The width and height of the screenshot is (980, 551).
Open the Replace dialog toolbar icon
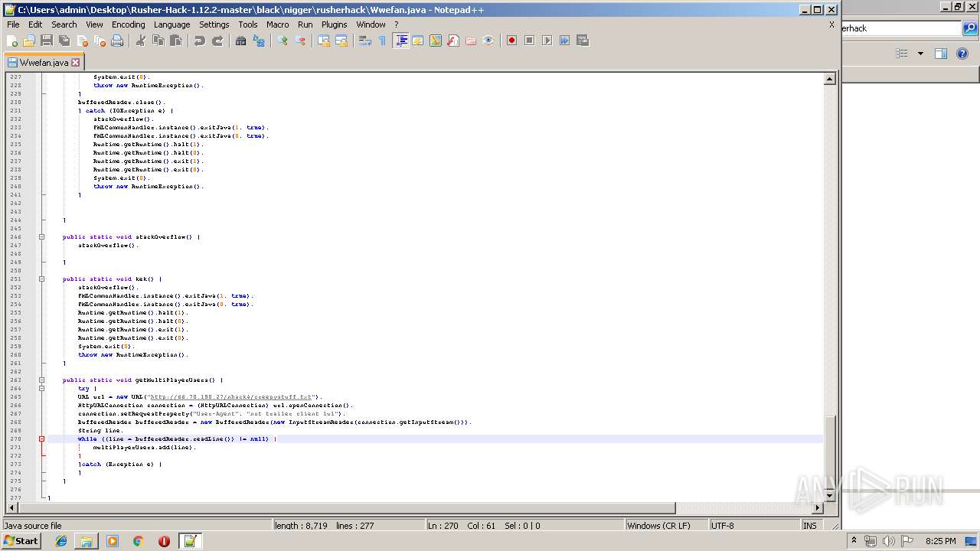pyautogui.click(x=259, y=41)
